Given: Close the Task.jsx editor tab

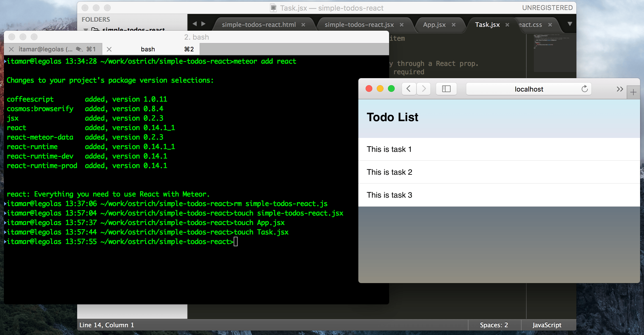Looking at the screenshot, I should [x=507, y=25].
